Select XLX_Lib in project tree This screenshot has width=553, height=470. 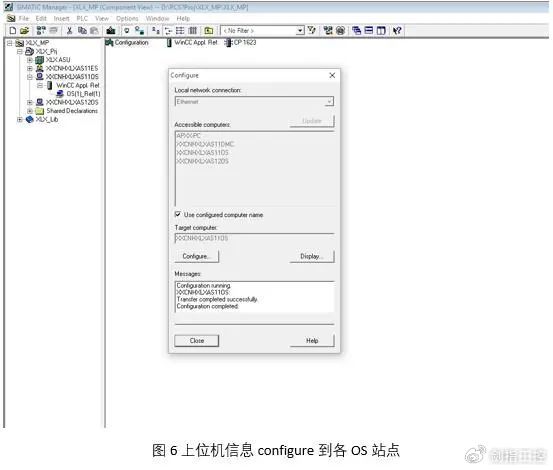47,120
